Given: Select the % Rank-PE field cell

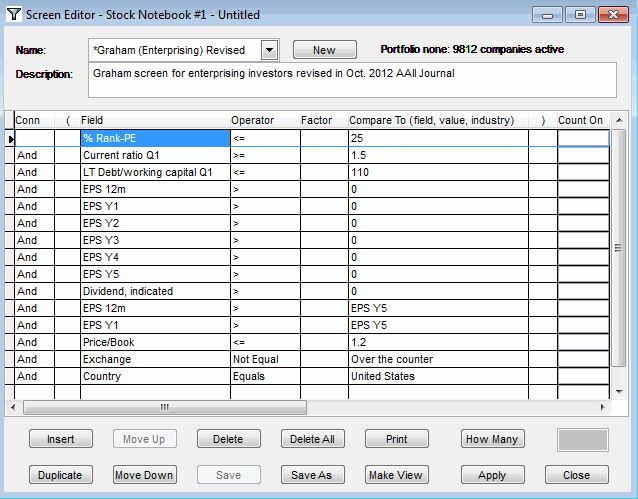Looking at the screenshot, I should pos(154,138).
